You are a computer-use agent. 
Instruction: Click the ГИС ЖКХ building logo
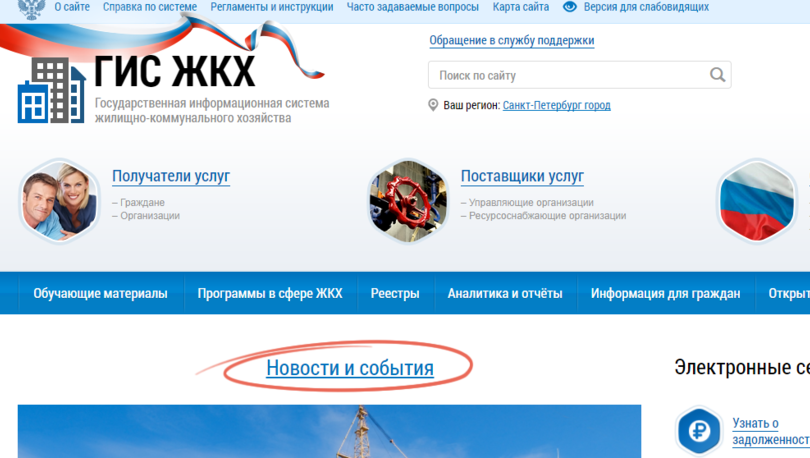pos(51,90)
